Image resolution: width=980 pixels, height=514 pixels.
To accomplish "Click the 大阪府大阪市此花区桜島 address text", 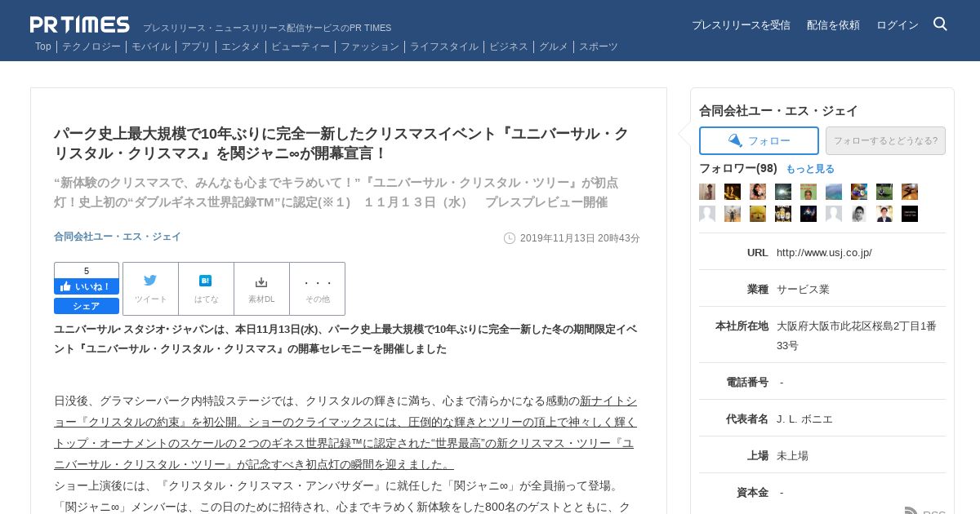I will click(x=857, y=335).
